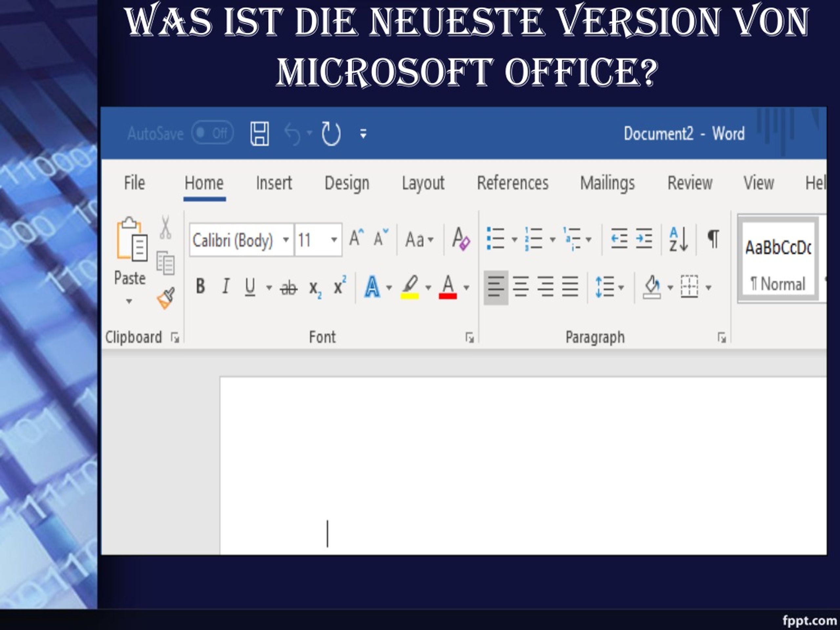Expand the font color dropdown arrow
The image size is (840, 630).
click(x=466, y=287)
